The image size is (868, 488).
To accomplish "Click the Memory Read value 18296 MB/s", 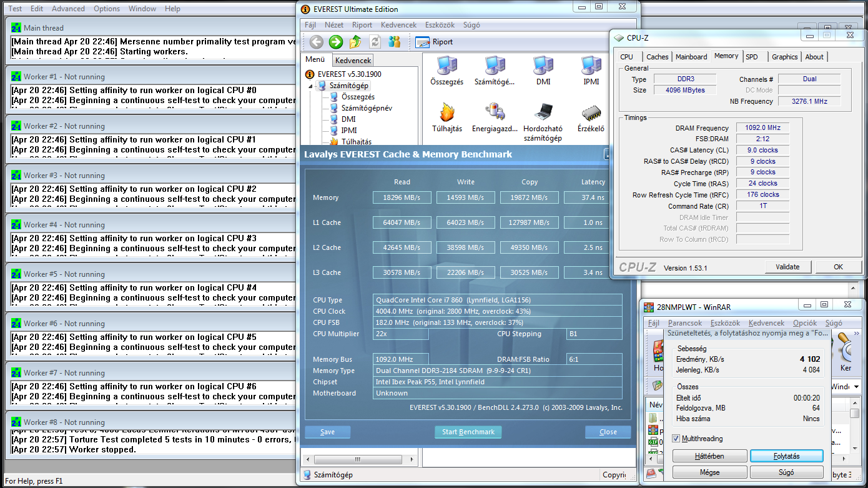I will point(402,197).
